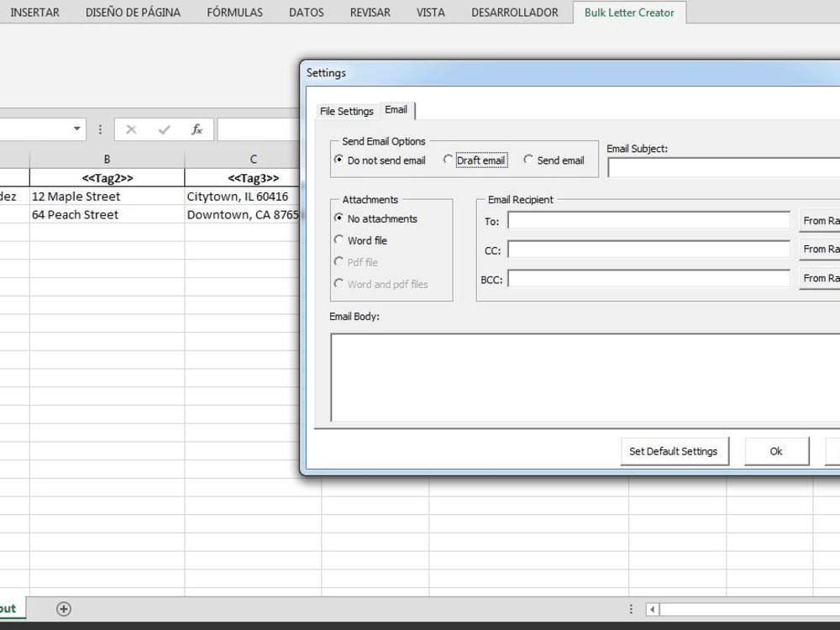This screenshot has height=630, width=840.
Task: Add a new worksheet using the plus icon
Action: click(x=64, y=608)
